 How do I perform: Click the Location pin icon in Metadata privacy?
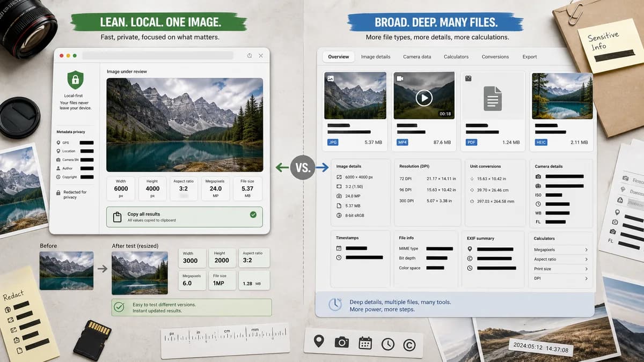[x=58, y=151]
